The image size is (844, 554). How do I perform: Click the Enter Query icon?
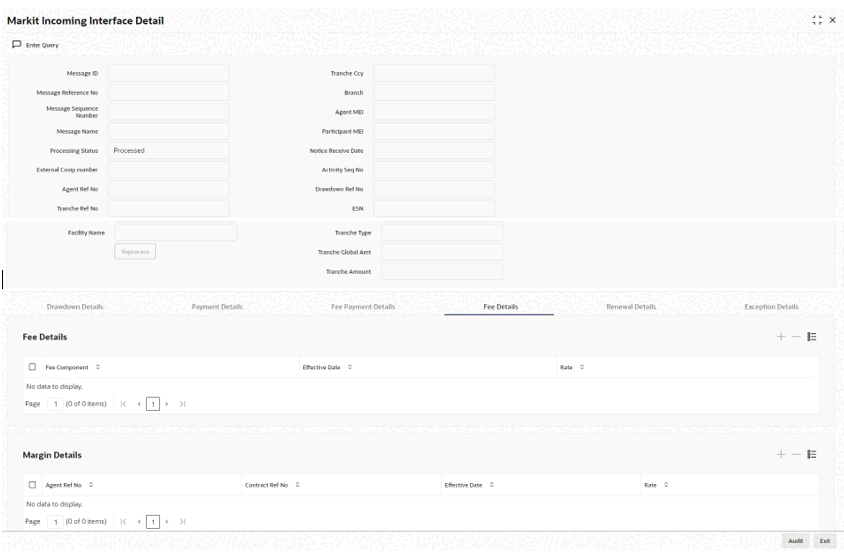coord(17,45)
